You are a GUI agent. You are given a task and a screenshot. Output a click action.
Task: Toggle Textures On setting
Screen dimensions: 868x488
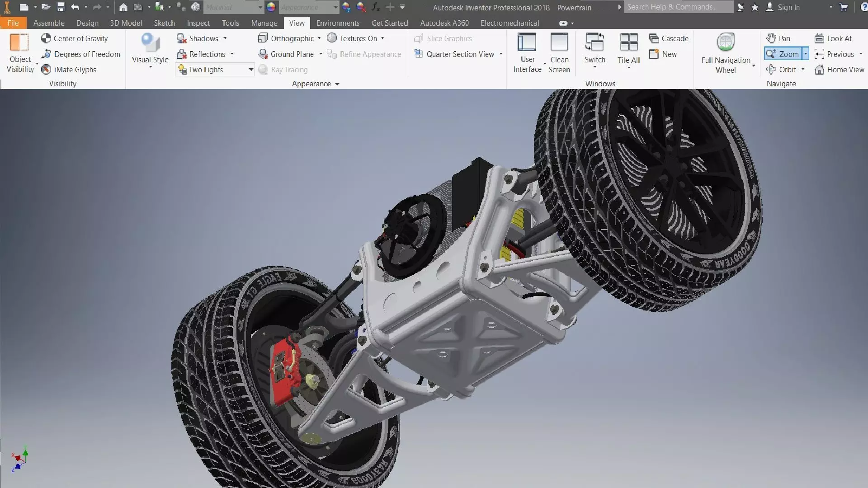click(352, 38)
